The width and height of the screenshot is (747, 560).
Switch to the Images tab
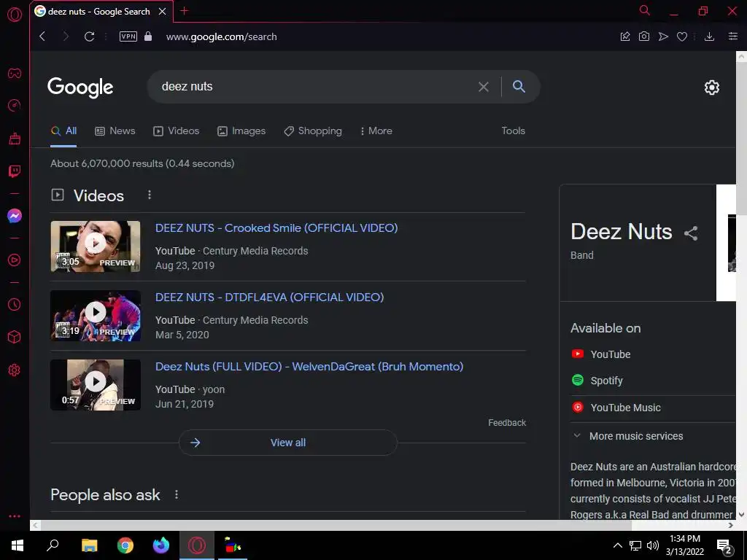(x=241, y=131)
